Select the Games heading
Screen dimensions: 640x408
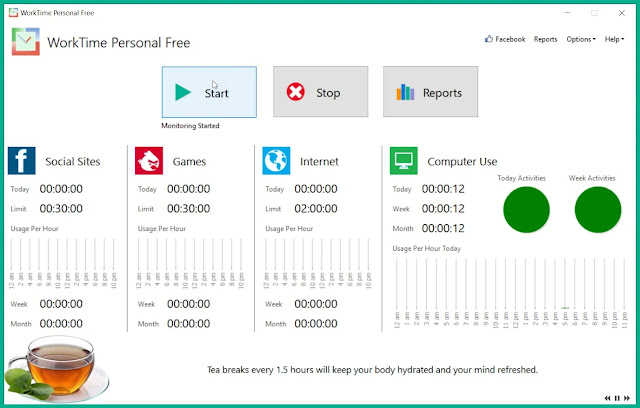pyautogui.click(x=189, y=162)
